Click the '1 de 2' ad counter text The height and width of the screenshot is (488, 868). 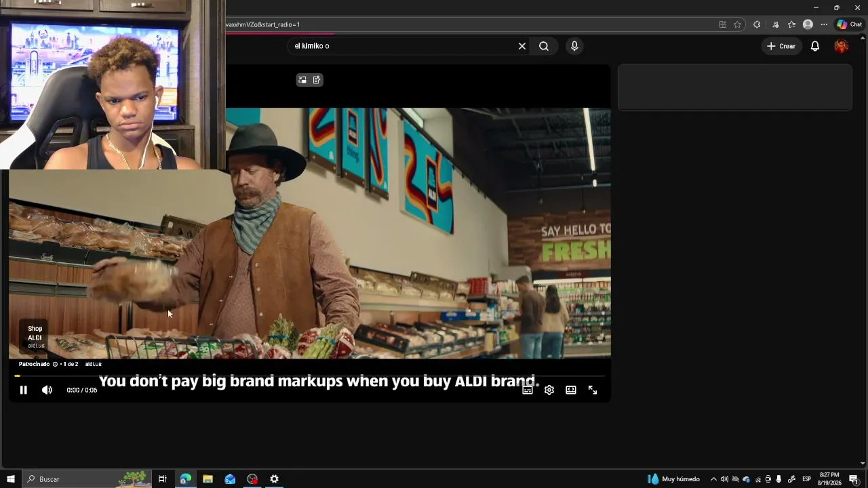tap(71, 364)
